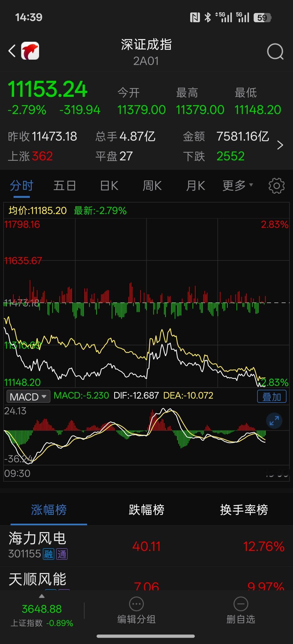Viewport: 293px width, 644px height.
Task: Select the 跌幅榜 ranking tab
Action: pos(146,510)
